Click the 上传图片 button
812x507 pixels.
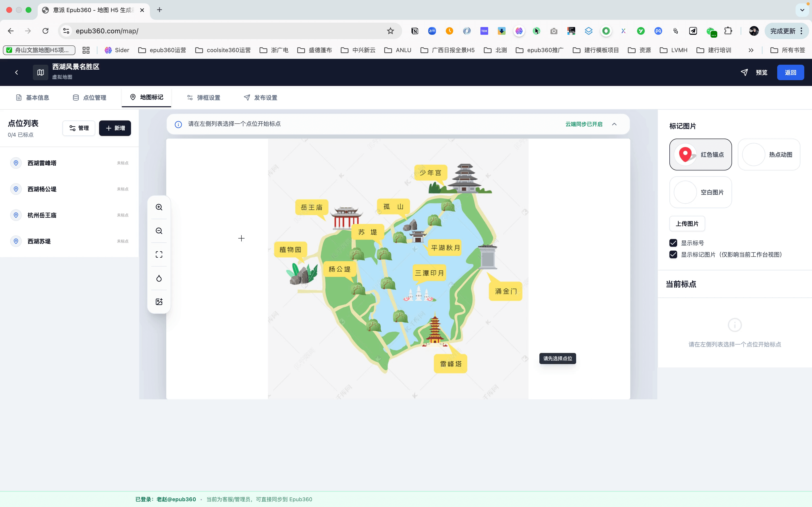click(x=687, y=224)
